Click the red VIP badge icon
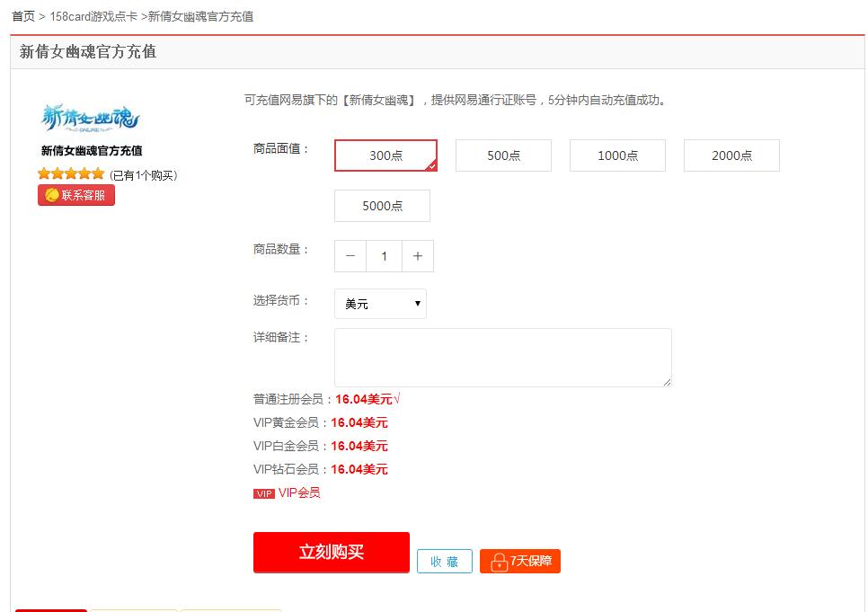Screen dimensions: 868x612 tap(264, 493)
